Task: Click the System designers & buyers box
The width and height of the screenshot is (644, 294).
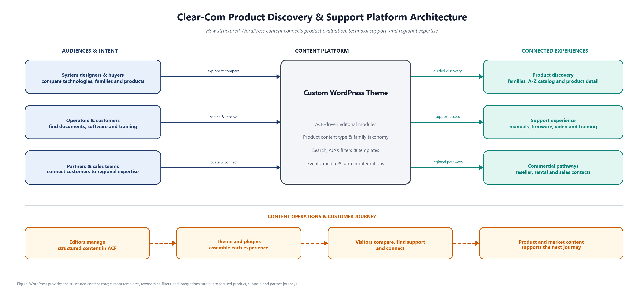Action: click(93, 77)
